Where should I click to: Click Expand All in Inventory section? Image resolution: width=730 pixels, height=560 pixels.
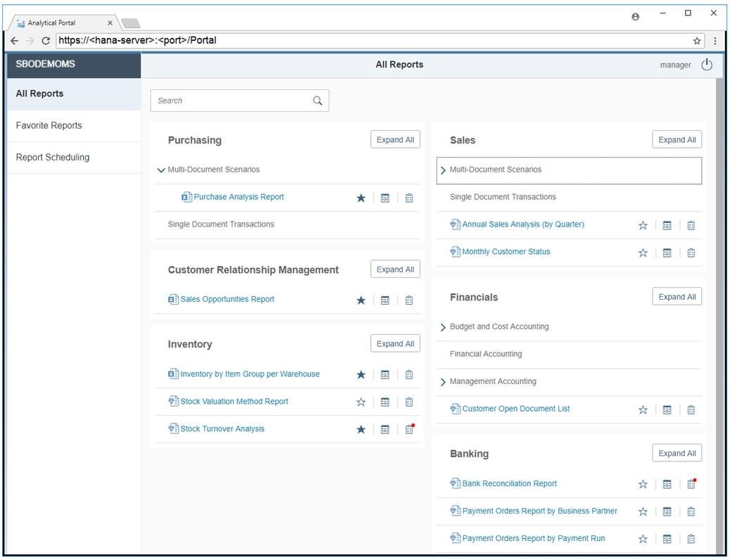click(395, 344)
